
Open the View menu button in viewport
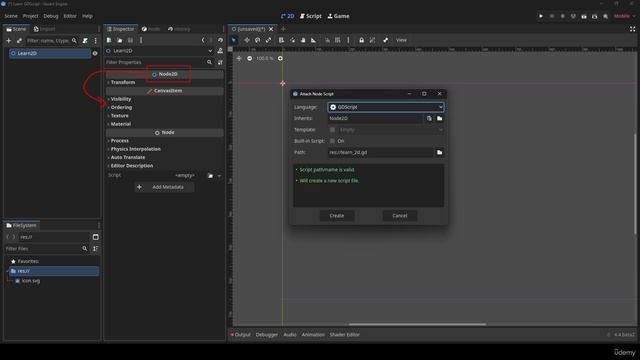[401, 40]
